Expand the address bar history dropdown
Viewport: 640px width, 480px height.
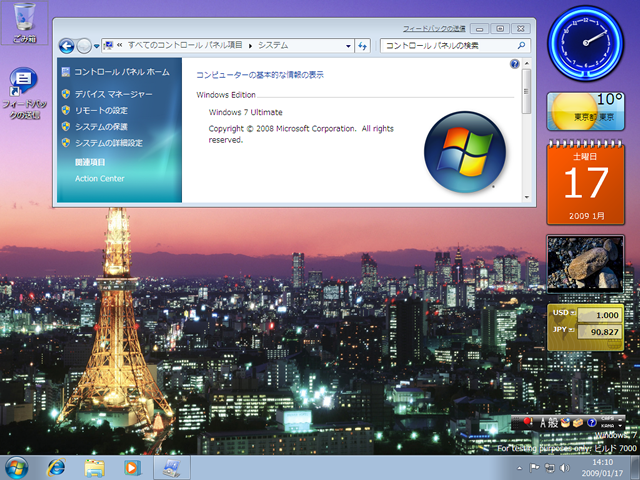pos(348,45)
